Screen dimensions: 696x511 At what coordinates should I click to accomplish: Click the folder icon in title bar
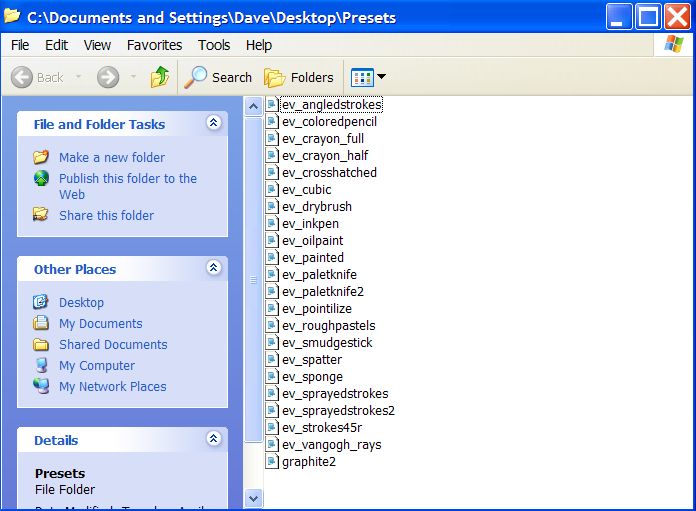click(x=12, y=16)
